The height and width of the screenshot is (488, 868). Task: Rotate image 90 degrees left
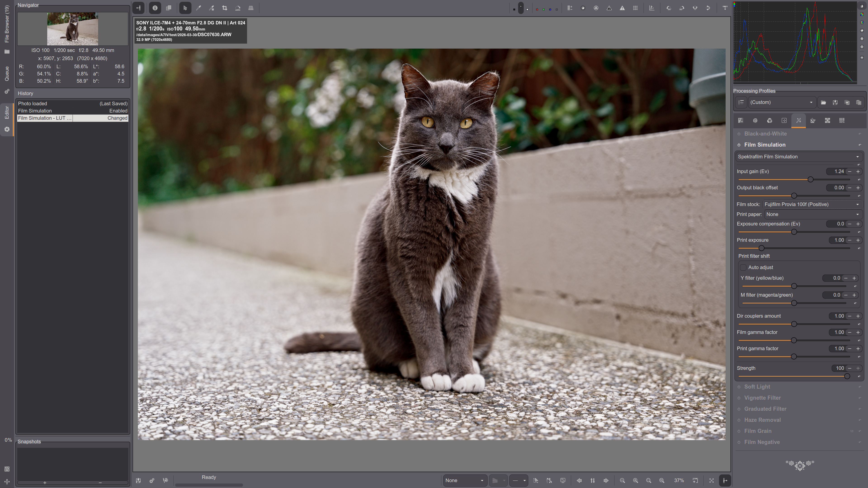pos(669,8)
